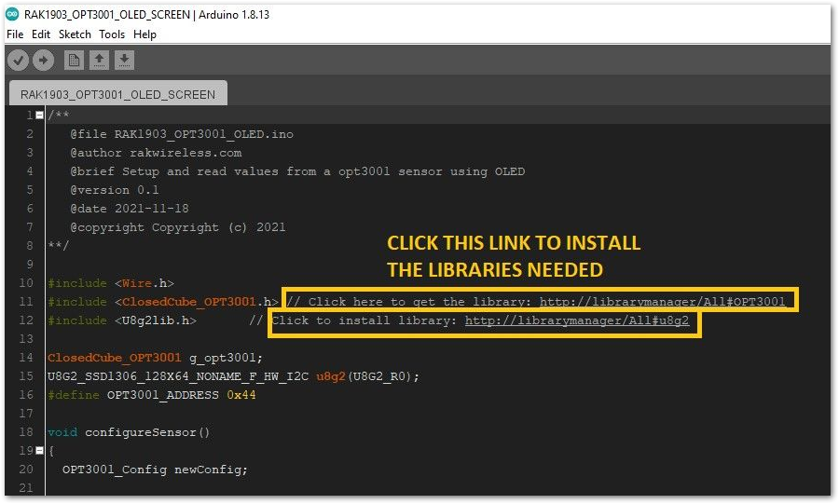
Task: Open the Help menu
Action: point(144,34)
